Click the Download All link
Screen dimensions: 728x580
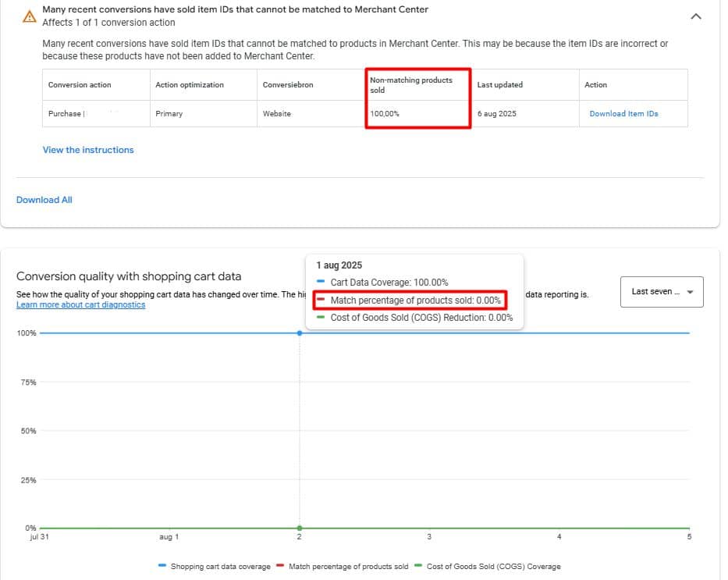coord(44,200)
